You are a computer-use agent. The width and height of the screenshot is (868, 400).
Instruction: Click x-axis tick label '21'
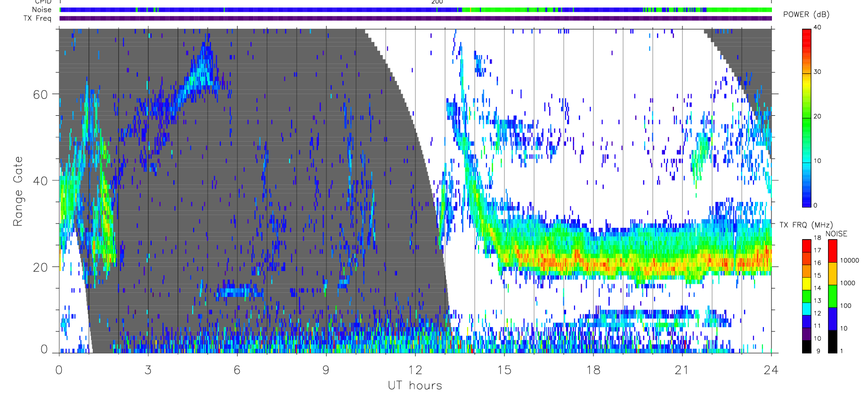[x=682, y=370]
